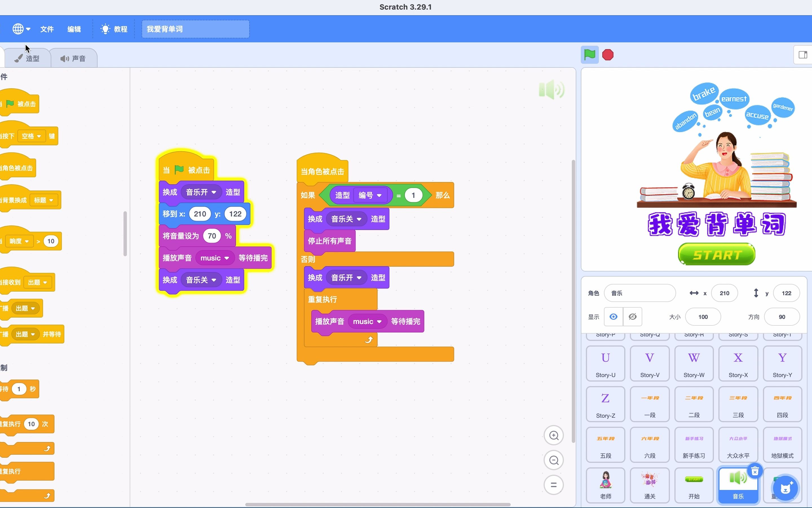Select the 三段 sprite
The height and width of the screenshot is (508, 812).
[x=738, y=404]
